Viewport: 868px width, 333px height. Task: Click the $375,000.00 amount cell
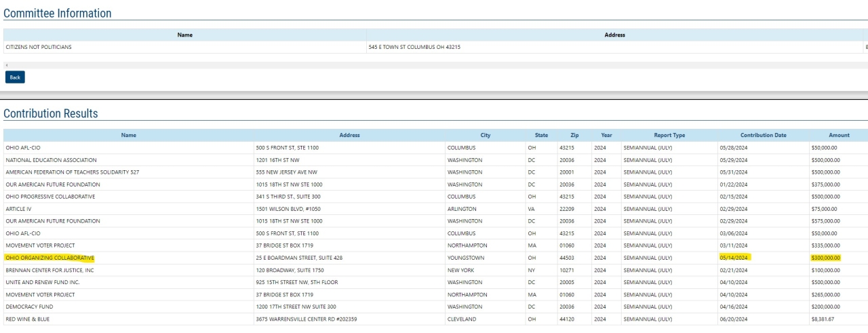[x=825, y=184]
